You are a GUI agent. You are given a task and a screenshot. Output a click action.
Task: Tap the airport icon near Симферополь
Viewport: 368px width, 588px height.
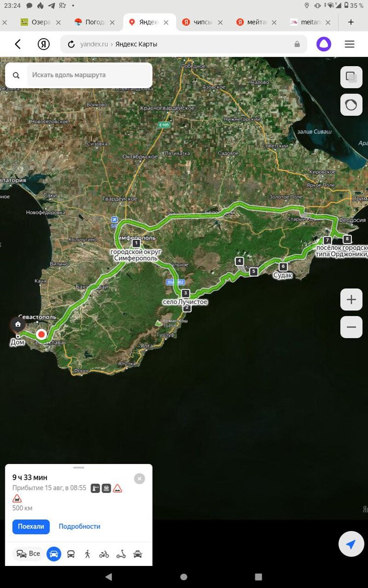coord(115,220)
